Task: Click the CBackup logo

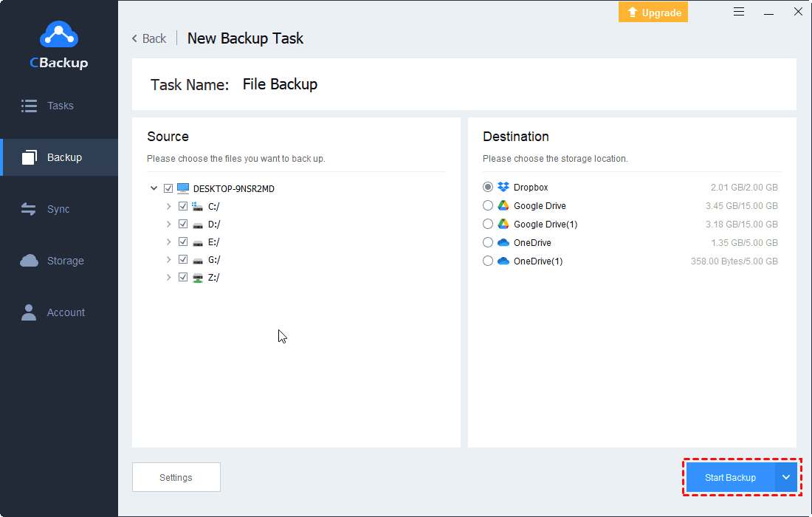Action: [58, 37]
